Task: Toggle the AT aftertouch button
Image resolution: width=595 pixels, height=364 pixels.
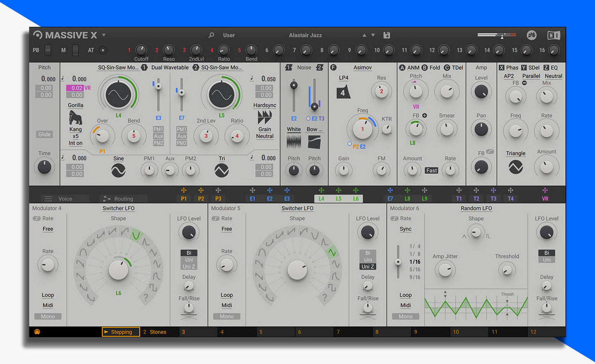Action: point(103,50)
